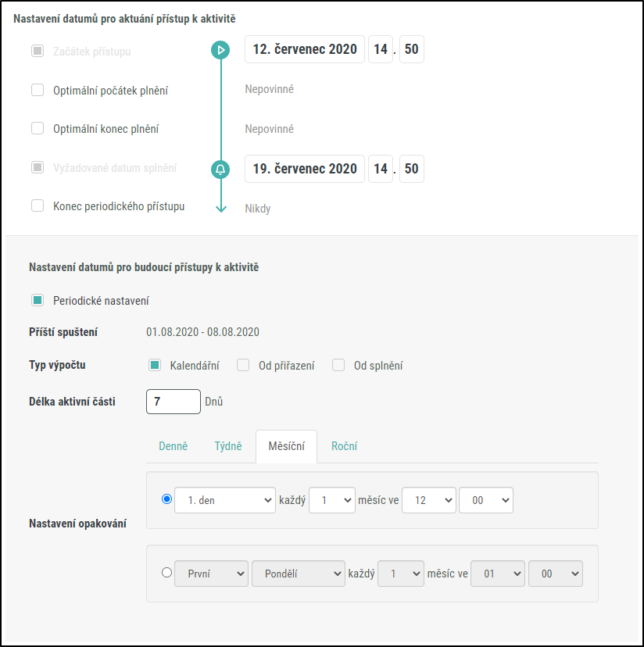Open the První ordinal dropdown
The height and width of the screenshot is (647, 644).
[211, 574]
